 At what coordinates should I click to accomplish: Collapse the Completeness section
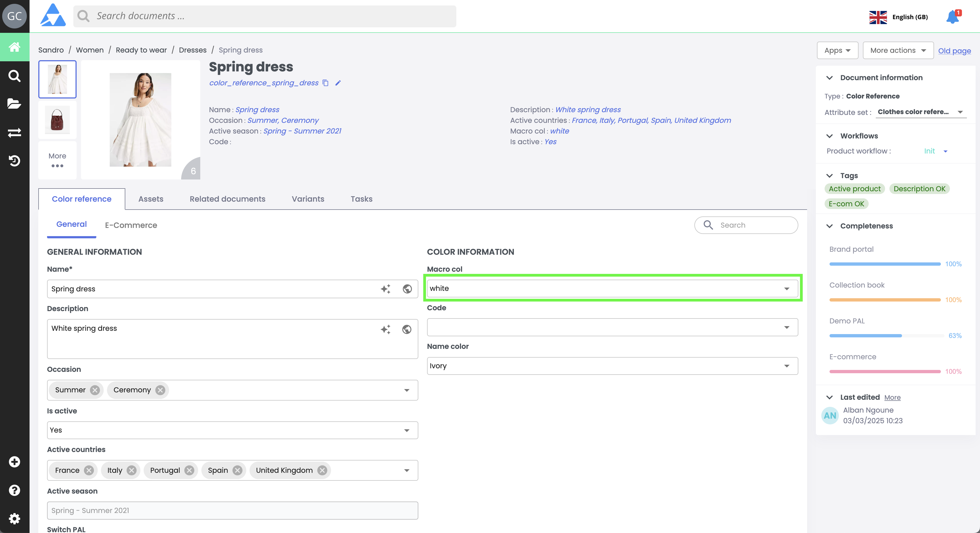click(x=829, y=226)
